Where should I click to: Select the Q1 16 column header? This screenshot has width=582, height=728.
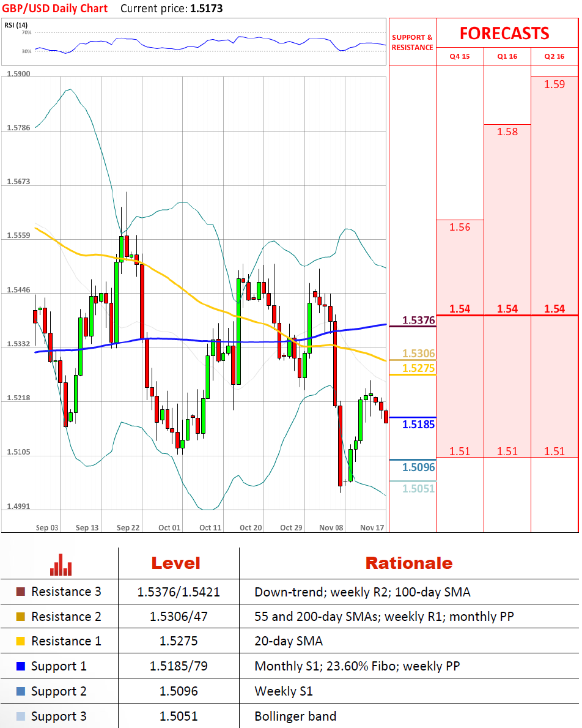(507, 56)
